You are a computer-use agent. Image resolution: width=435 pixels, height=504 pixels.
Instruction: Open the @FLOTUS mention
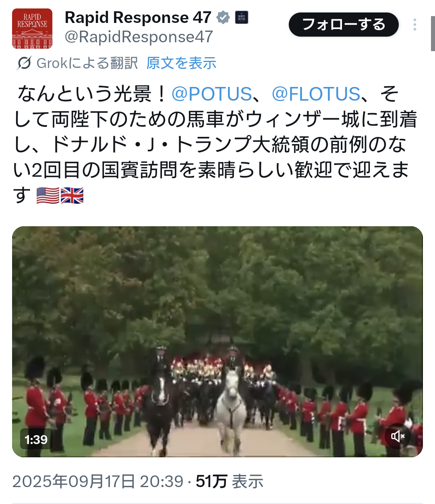(316, 94)
